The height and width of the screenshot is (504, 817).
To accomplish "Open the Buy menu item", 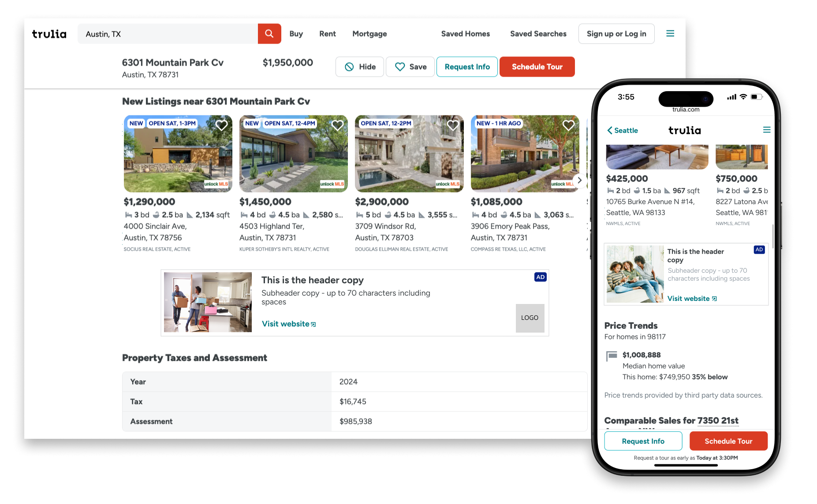I will pyautogui.click(x=296, y=34).
